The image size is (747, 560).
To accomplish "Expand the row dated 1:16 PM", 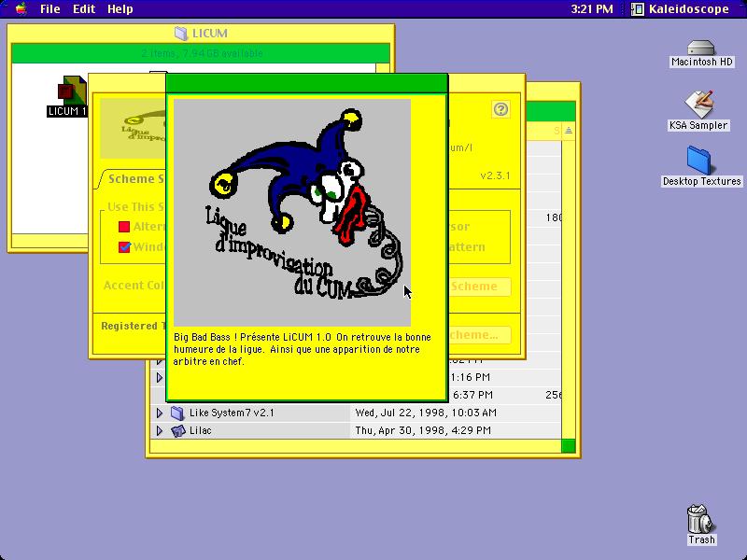I will (160, 378).
